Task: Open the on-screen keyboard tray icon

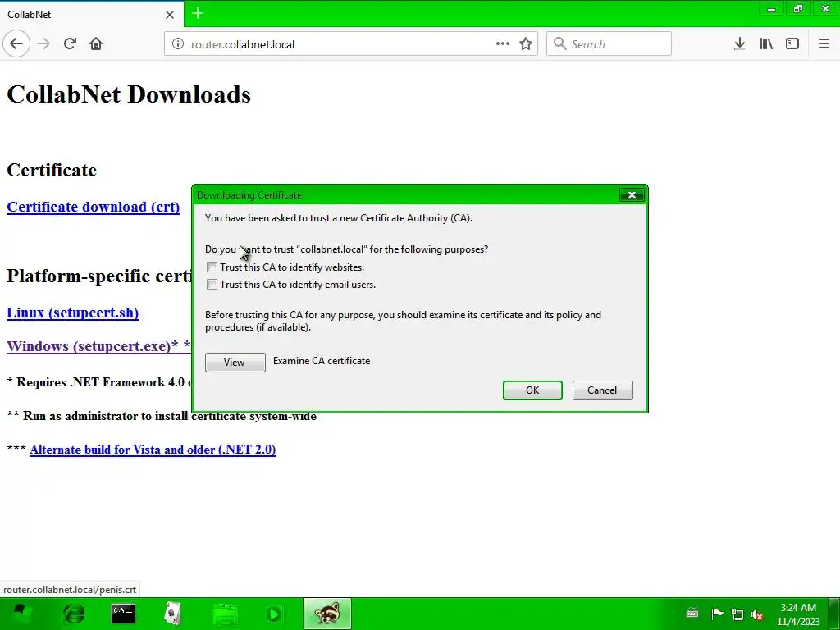Action: tap(692, 614)
